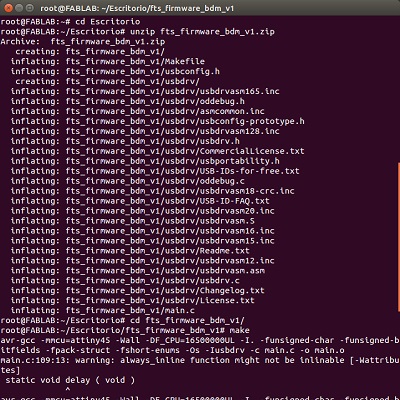
Task: Click the line inflating main.c
Action: point(103,312)
